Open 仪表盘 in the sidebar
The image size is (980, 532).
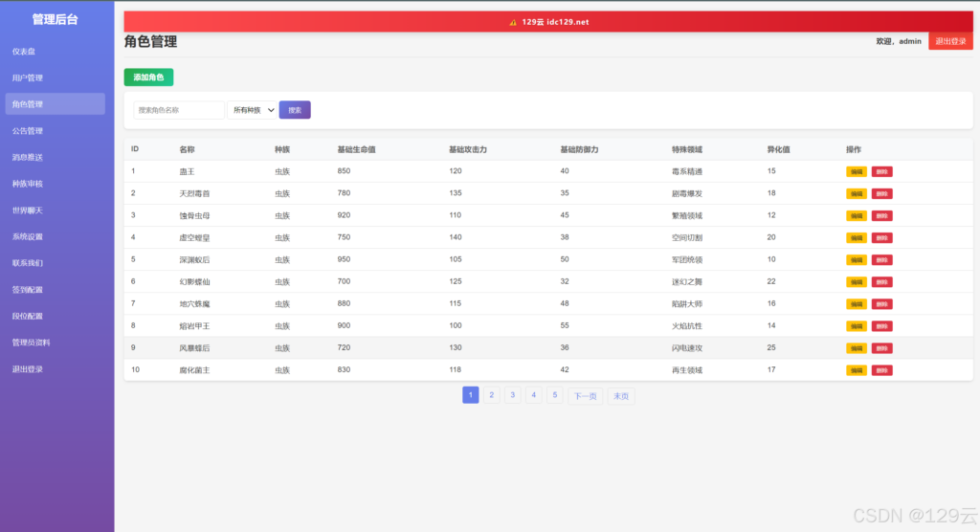pos(24,52)
